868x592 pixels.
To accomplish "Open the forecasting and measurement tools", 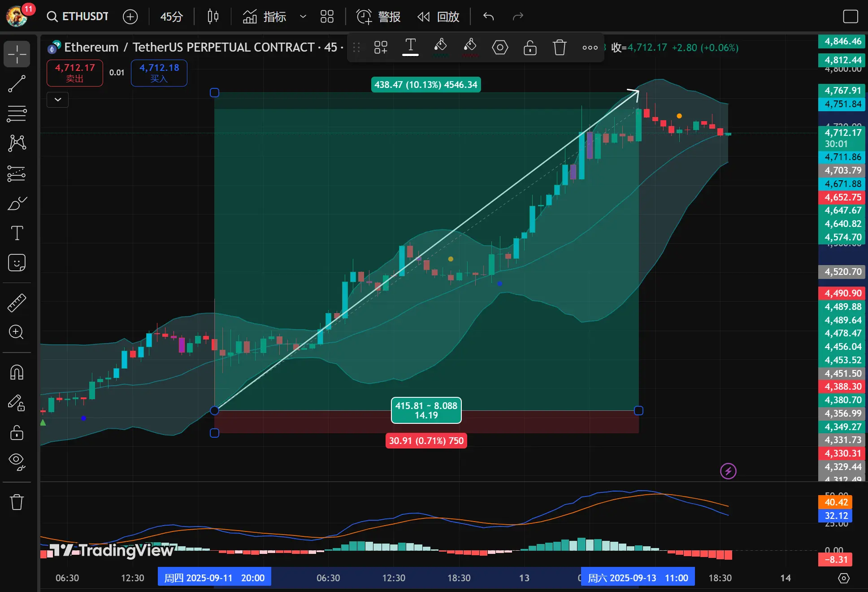I will pyautogui.click(x=17, y=173).
